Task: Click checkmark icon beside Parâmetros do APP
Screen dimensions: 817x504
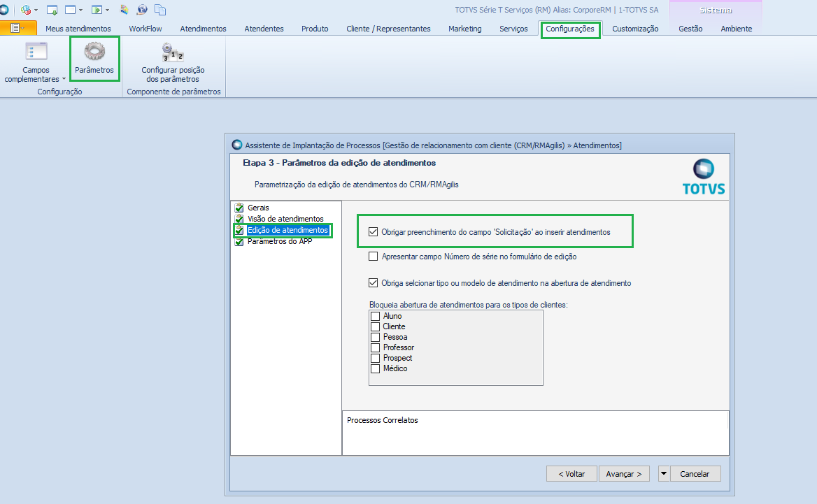Action: 239,242
